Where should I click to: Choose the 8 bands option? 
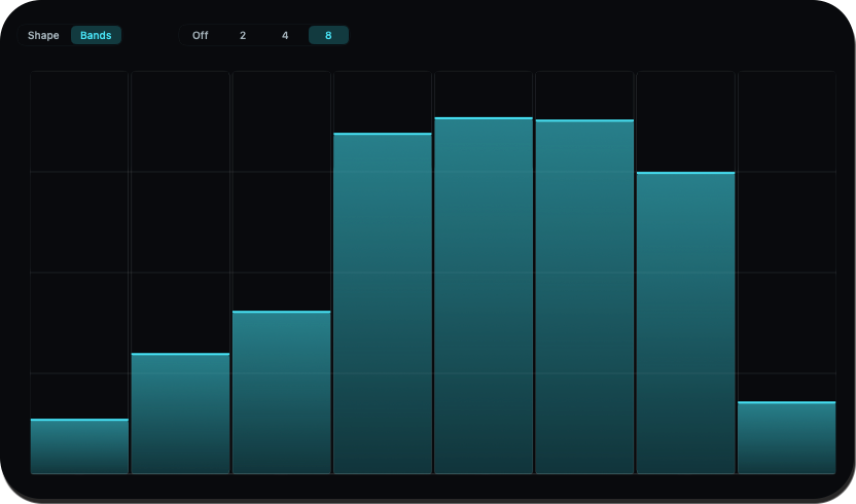pyautogui.click(x=329, y=35)
